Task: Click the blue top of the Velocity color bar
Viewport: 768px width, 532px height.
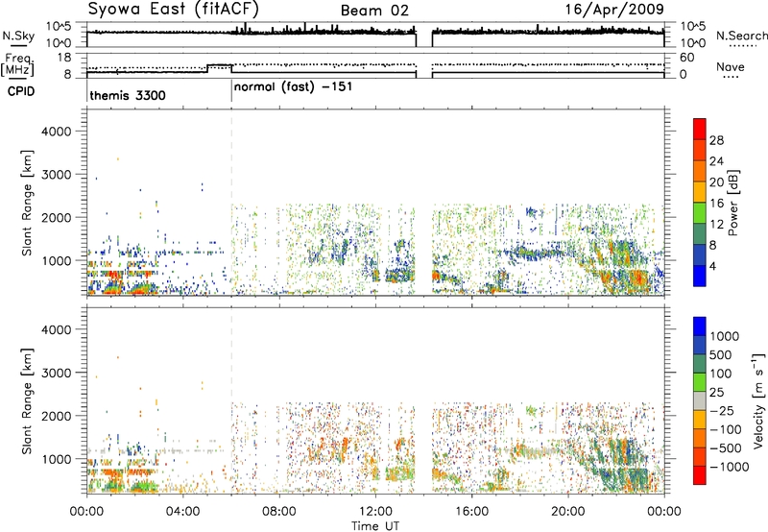Action: point(700,325)
